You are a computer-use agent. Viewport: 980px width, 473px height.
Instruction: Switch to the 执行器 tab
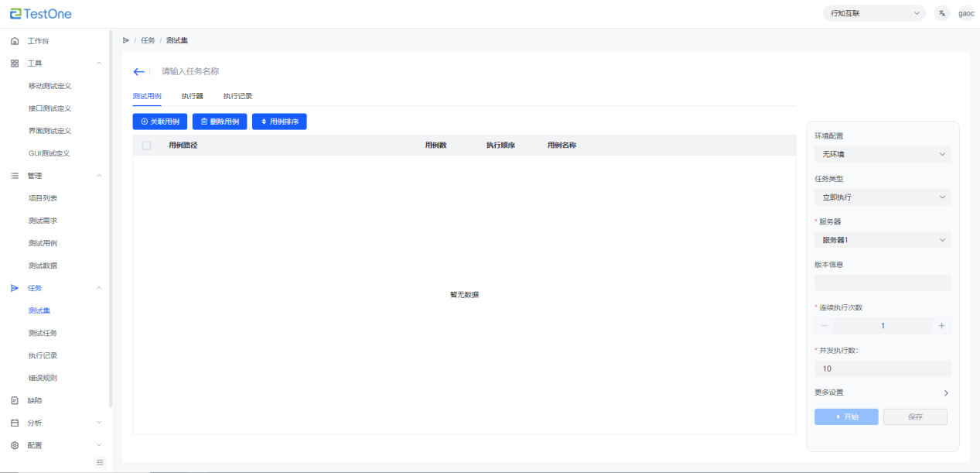pos(193,96)
